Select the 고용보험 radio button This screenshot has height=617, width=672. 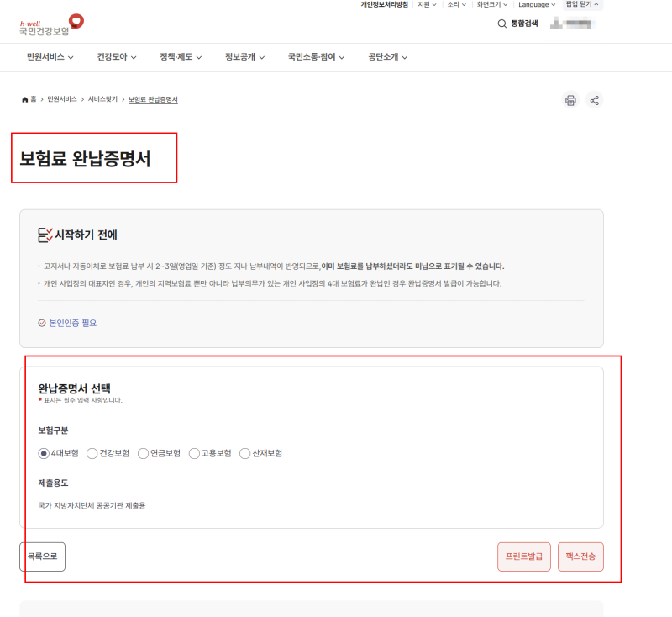[194, 453]
